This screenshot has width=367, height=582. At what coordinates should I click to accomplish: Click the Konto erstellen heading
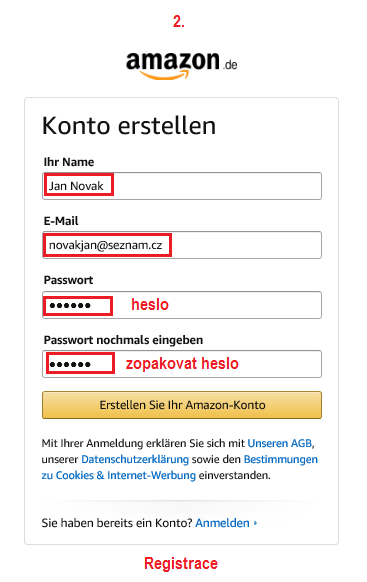click(x=129, y=125)
